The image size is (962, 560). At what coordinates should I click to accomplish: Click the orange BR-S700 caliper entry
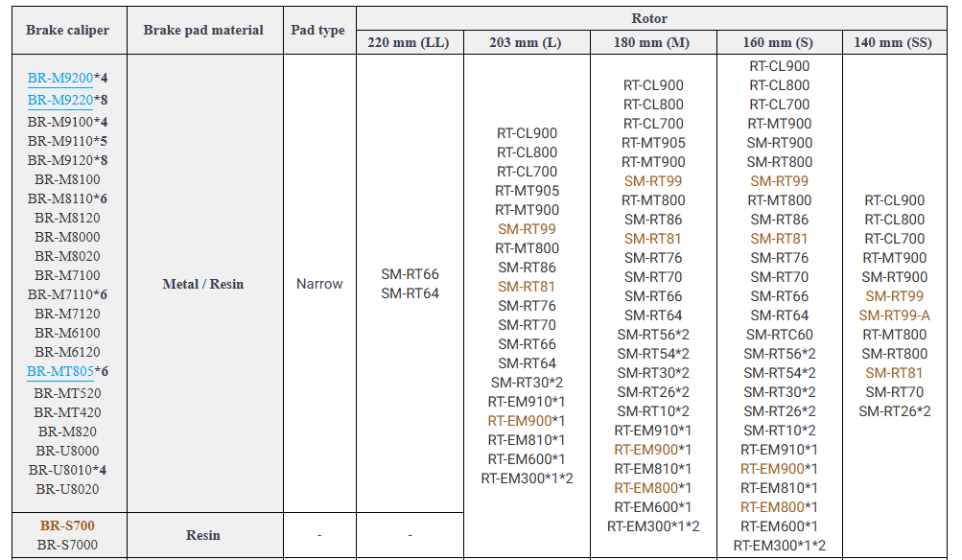coord(67,525)
